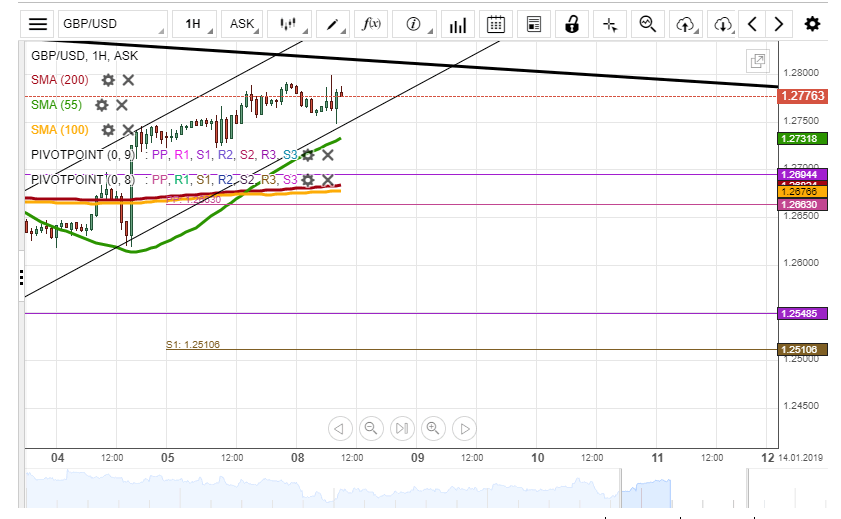Click the left side panel handle dots
The image size is (841, 519).
pyautogui.click(x=21, y=277)
